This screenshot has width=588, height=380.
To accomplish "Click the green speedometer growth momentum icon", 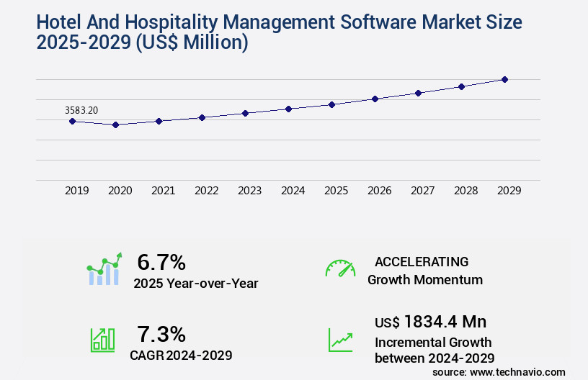I will 340,268.
